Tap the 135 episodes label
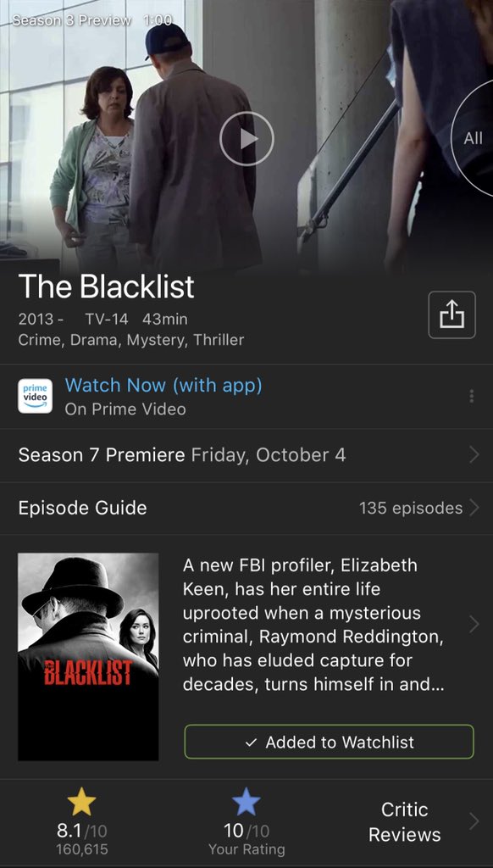The image size is (493, 868). [x=411, y=509]
